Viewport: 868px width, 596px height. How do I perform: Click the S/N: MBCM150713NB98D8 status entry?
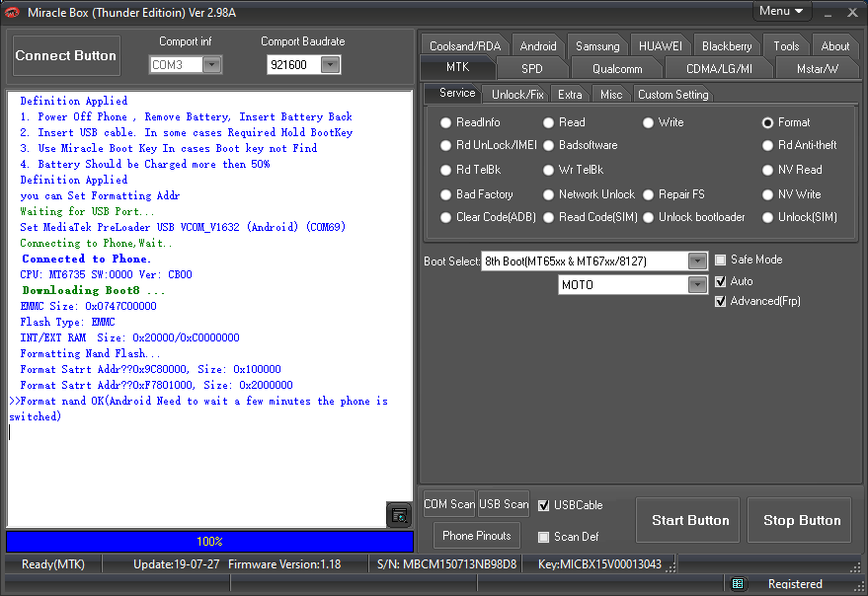(446, 564)
